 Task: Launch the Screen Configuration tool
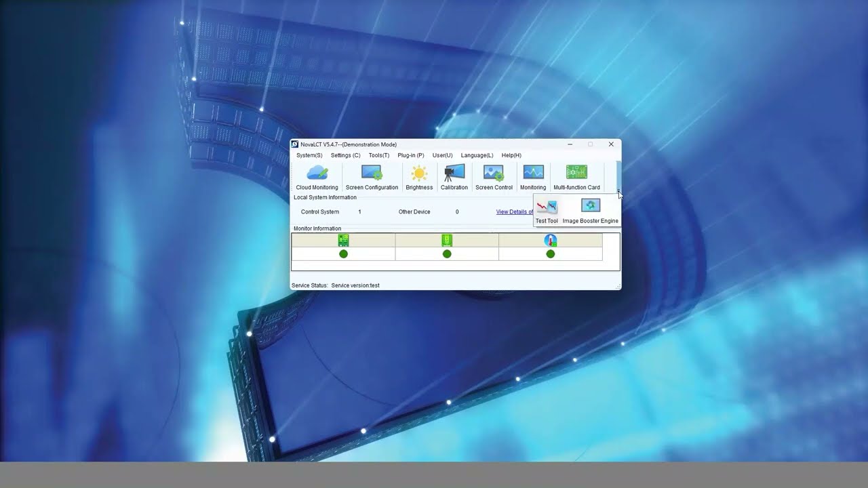tap(372, 178)
